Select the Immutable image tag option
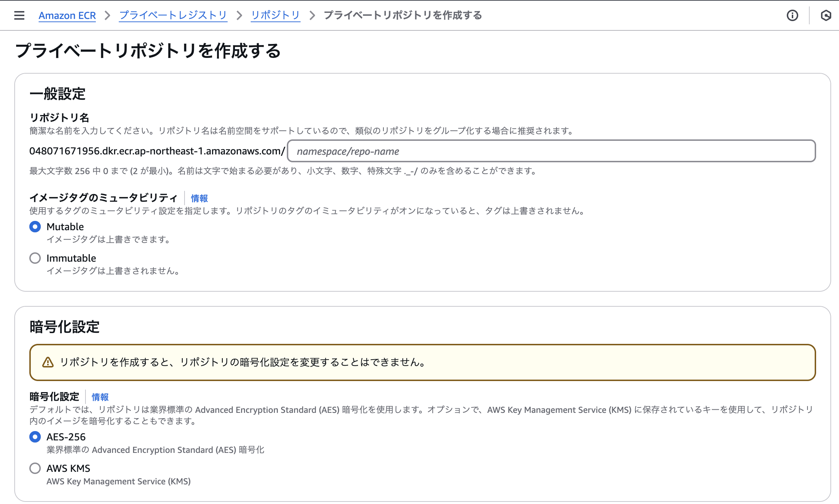 (35, 258)
